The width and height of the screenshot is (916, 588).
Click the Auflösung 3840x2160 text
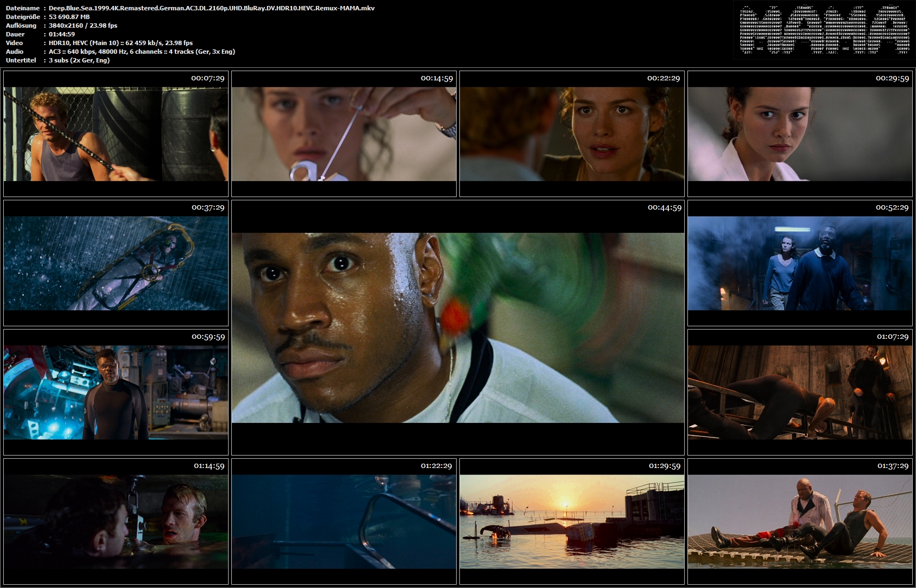point(83,26)
